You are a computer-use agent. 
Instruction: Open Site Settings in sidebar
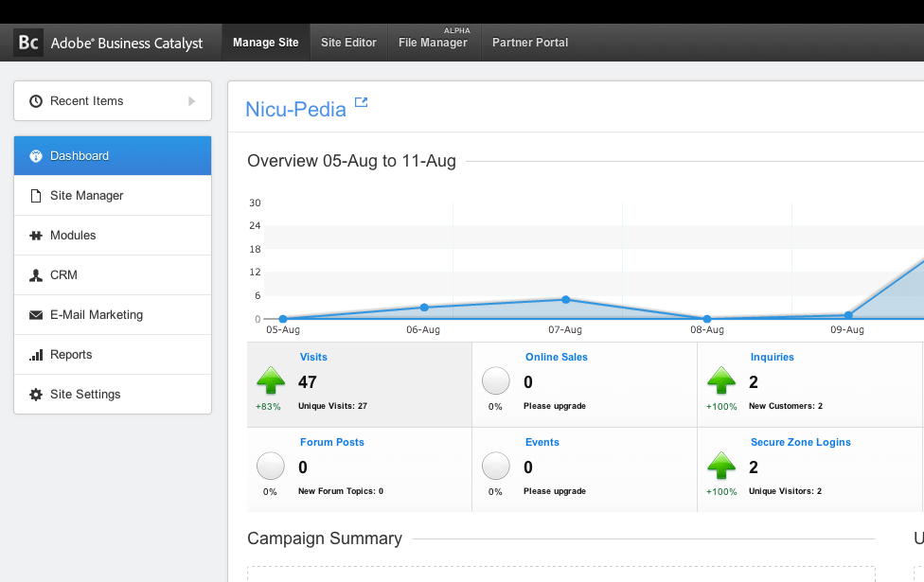[x=113, y=394]
